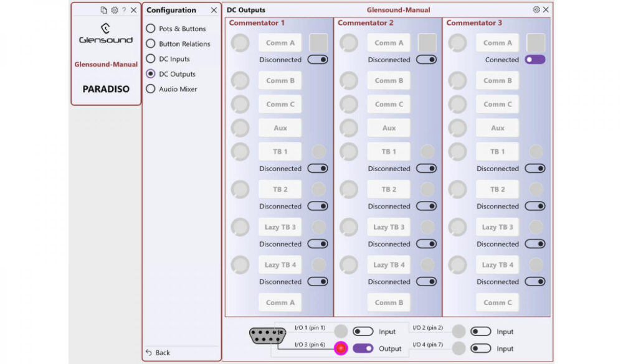Click the settings gear on the device panel
623x364 pixels.
pyautogui.click(x=114, y=10)
